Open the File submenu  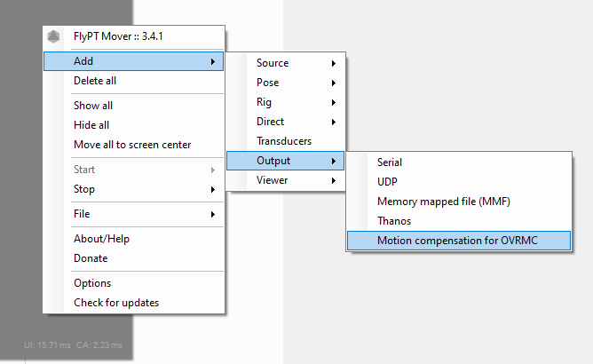[x=133, y=214]
